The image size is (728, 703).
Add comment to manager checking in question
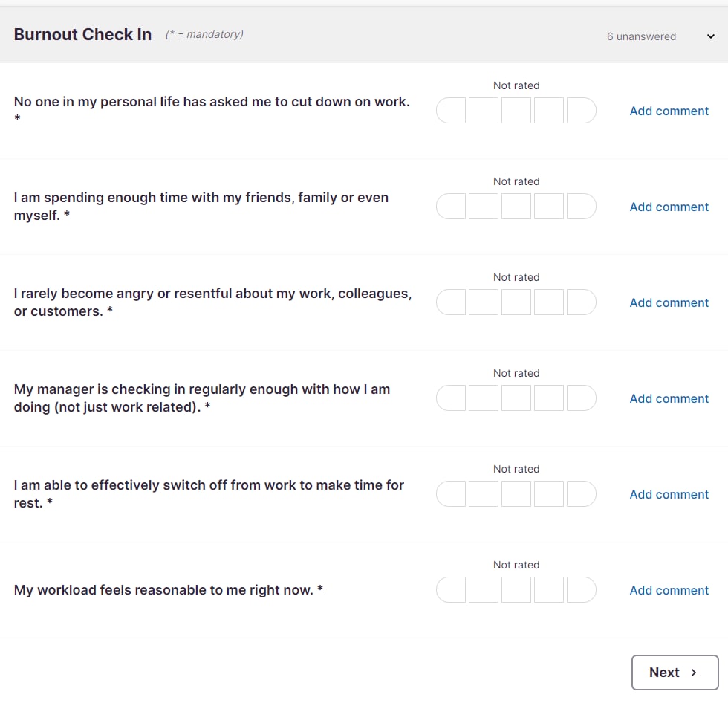click(x=669, y=398)
